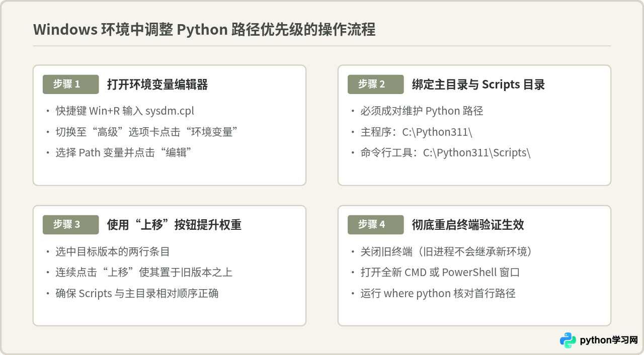Click the "python学习网" brand text
This screenshot has width=644, height=355.
point(609,340)
